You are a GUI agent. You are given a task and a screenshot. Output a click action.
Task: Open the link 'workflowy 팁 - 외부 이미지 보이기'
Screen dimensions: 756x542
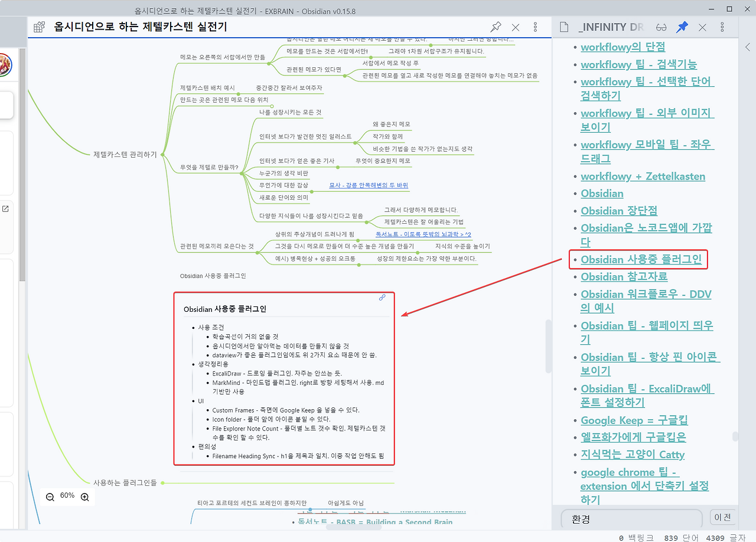647,120
